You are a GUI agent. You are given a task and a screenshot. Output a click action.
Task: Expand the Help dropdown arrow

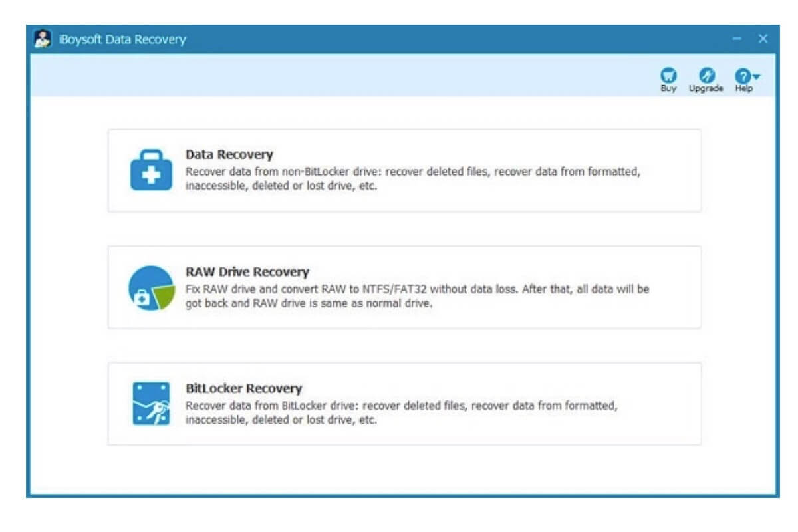tap(756, 75)
